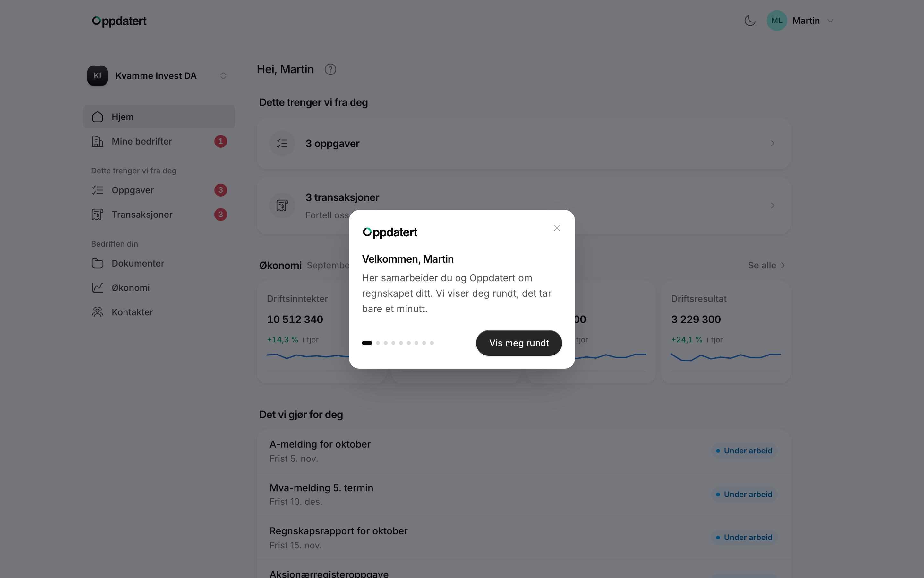Open Regnskapsrapport for oktober row
The width and height of the screenshot is (924, 578).
point(523,538)
